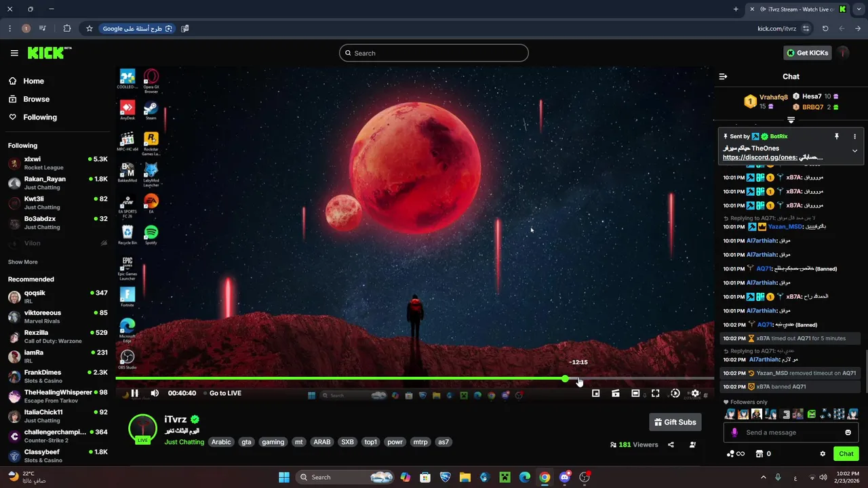Mute the stream volume

pos(155,393)
